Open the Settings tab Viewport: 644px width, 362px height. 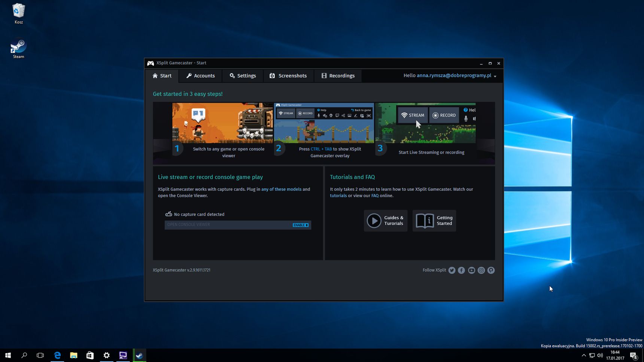[x=243, y=76]
